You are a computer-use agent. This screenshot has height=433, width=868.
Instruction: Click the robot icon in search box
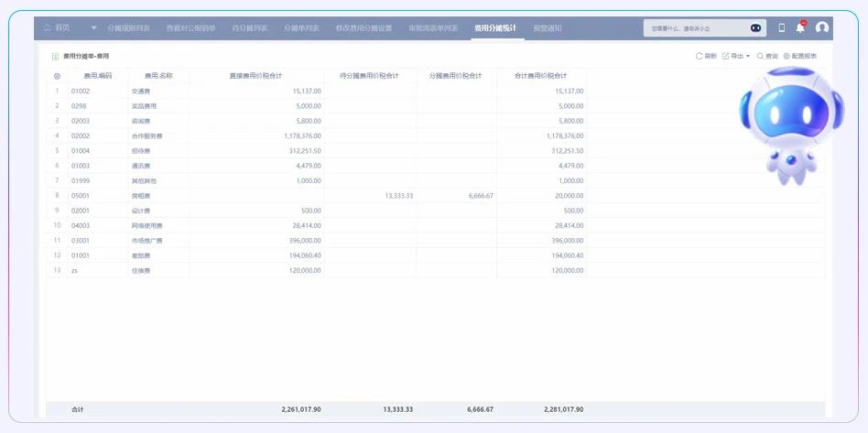[x=755, y=28]
